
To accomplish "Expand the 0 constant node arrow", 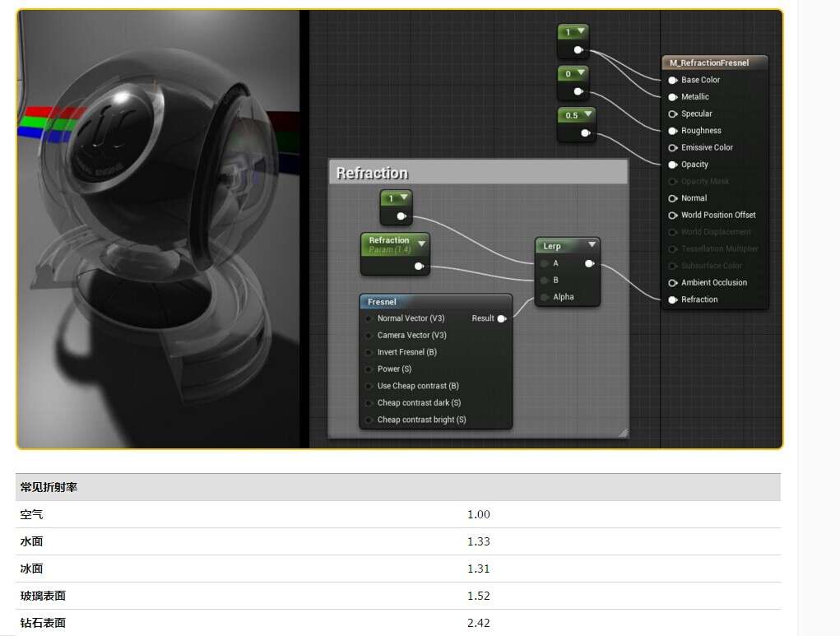I will click(582, 73).
